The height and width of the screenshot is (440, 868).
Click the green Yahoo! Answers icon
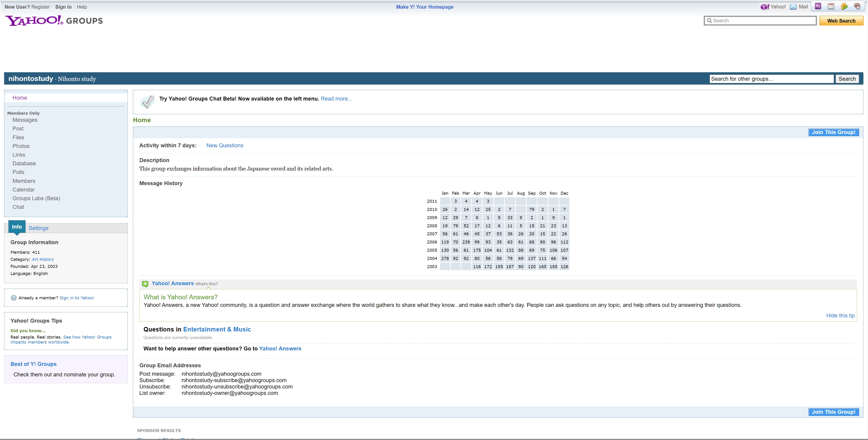tap(145, 284)
